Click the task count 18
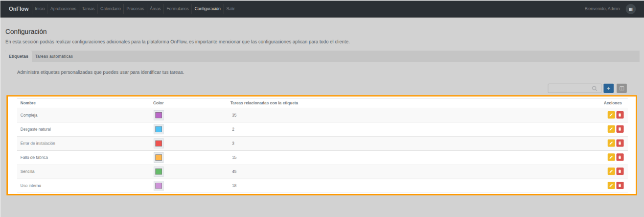The height and width of the screenshot is (217, 644). click(234, 186)
